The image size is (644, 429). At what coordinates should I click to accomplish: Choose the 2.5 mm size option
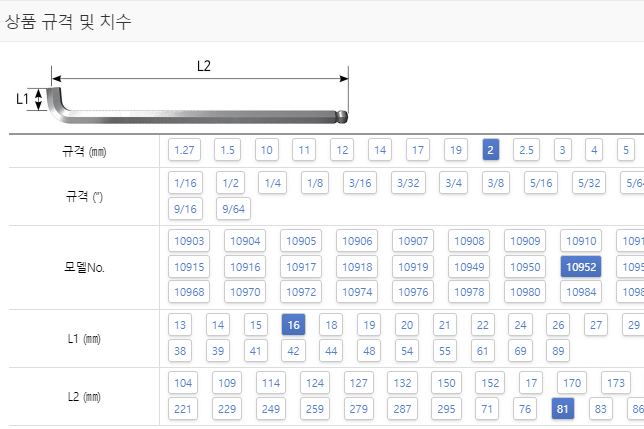[526, 150]
